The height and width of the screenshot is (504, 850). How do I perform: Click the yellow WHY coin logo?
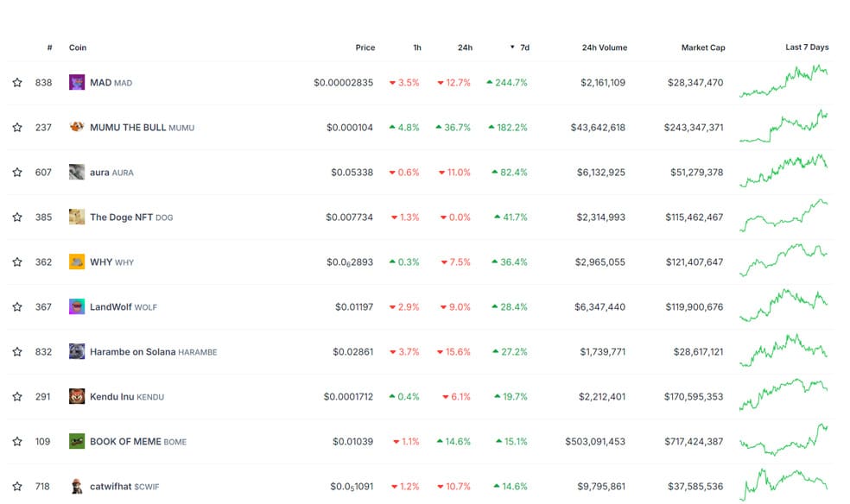(x=77, y=262)
